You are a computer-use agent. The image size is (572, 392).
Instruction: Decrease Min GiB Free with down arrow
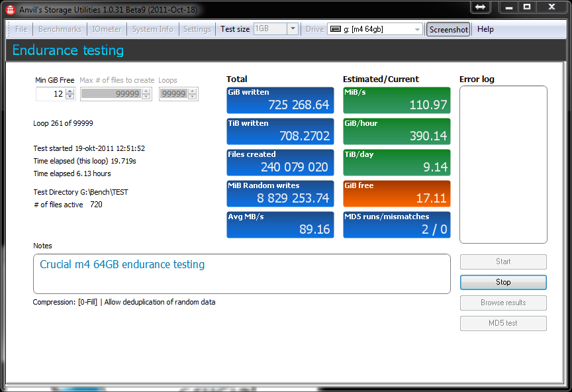coord(70,97)
